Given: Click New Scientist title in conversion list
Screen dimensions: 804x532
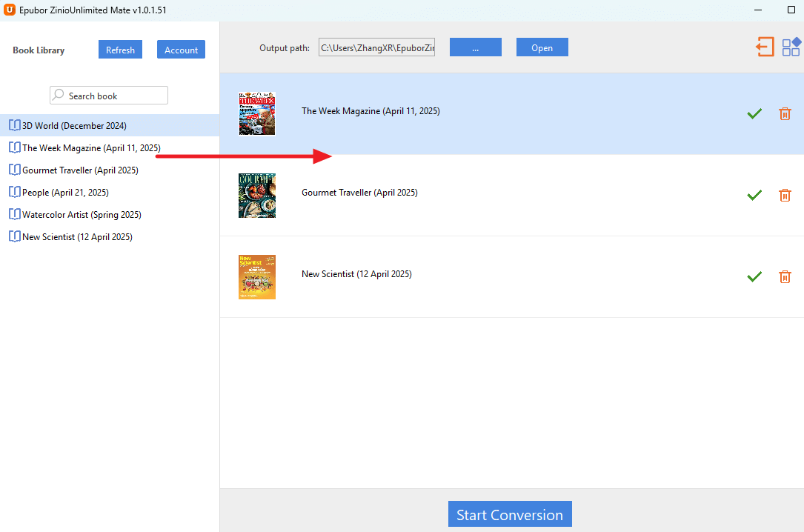Looking at the screenshot, I should 356,273.
